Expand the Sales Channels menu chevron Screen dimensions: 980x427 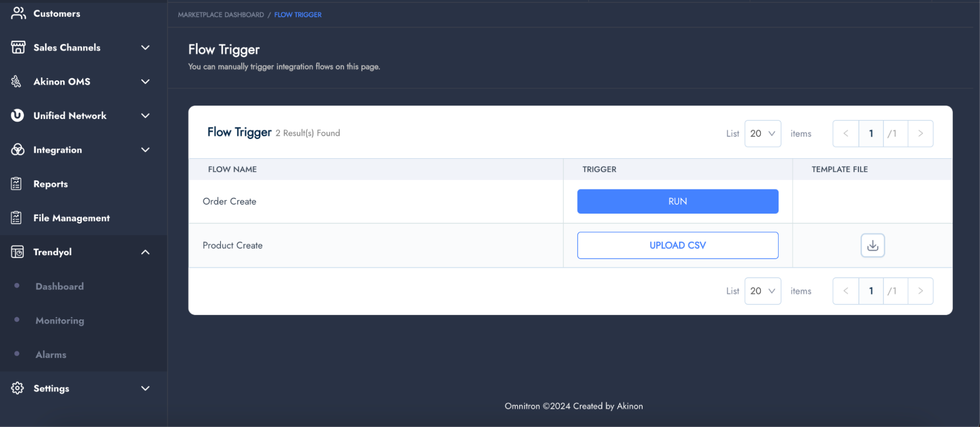pyautogui.click(x=145, y=47)
